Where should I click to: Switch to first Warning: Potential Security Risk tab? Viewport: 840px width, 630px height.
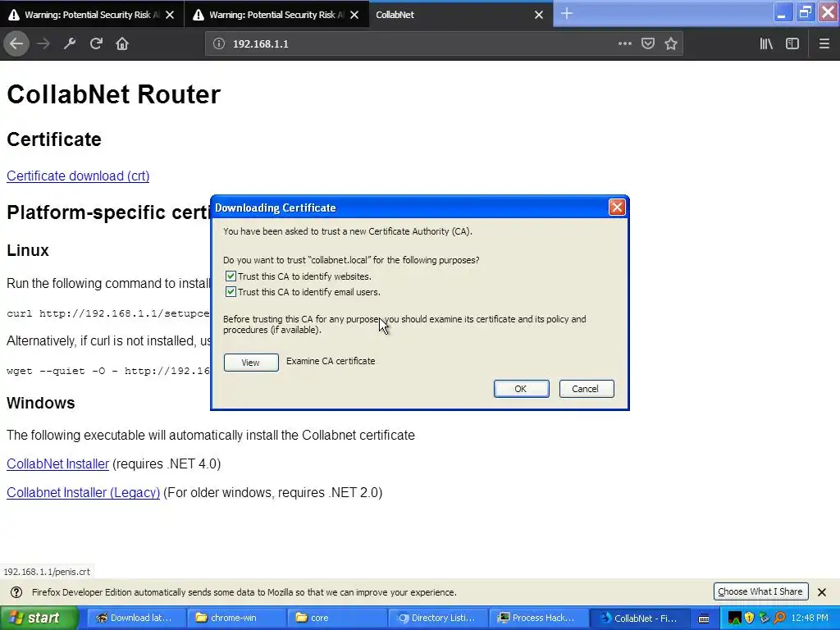pos(92,15)
